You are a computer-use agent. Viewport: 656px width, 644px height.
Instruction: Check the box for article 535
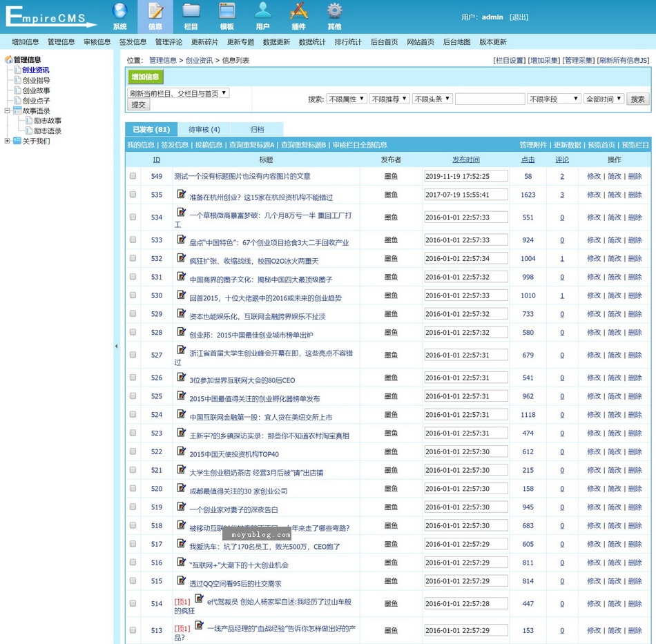(x=133, y=195)
